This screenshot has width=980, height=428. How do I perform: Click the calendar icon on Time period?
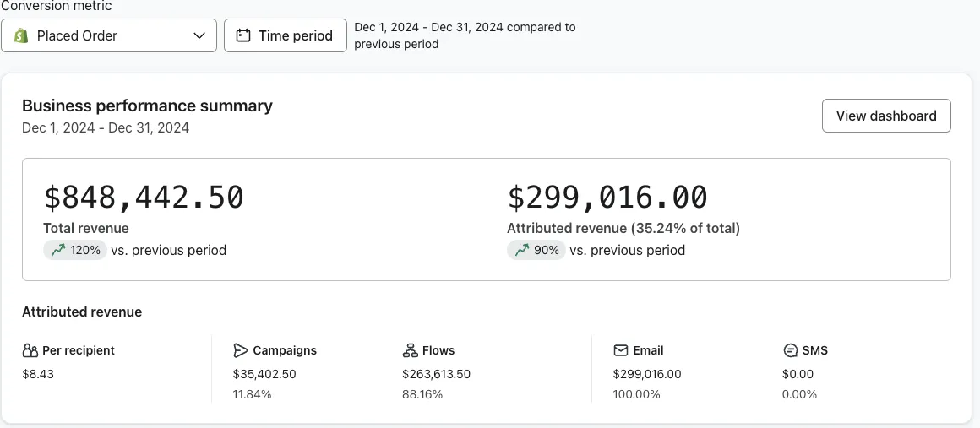[x=243, y=35]
